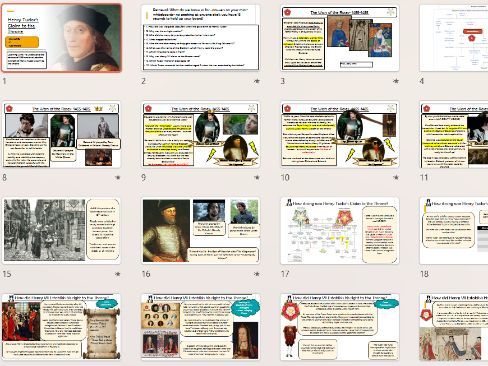Select slide 16 armoured portrait thumbnail
The image size is (488, 366).
(x=201, y=231)
